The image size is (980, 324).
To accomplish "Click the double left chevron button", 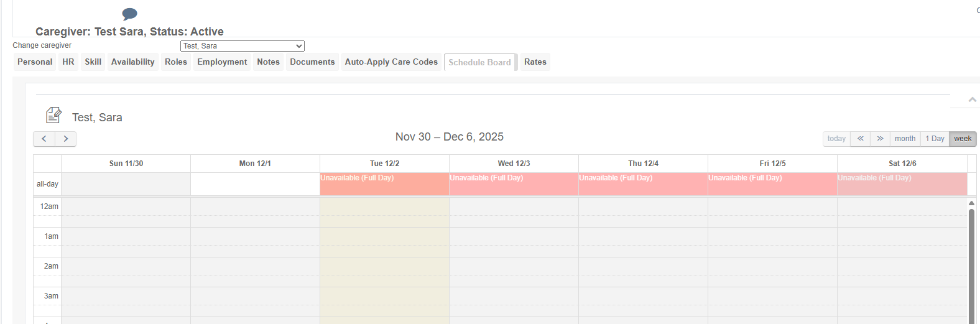I will point(860,139).
